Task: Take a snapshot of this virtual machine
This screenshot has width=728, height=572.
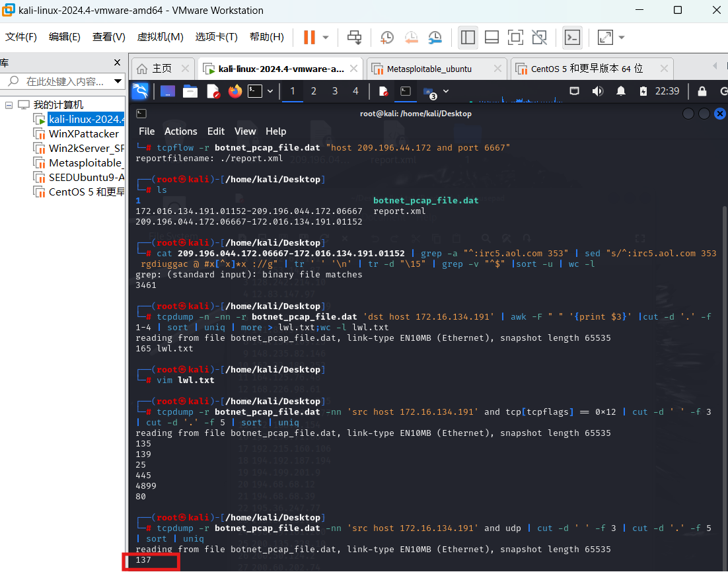Action: coord(386,37)
